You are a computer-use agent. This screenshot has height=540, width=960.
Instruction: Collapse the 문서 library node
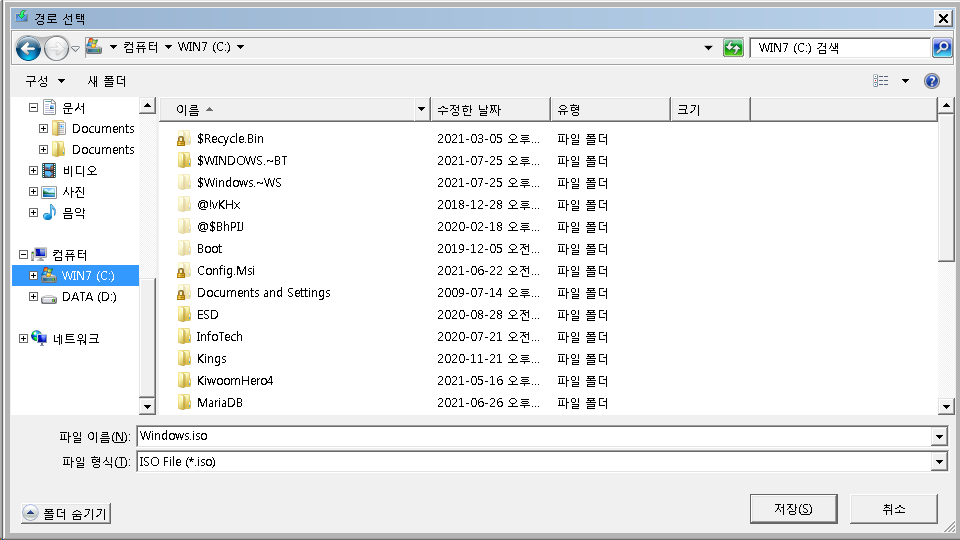34,108
